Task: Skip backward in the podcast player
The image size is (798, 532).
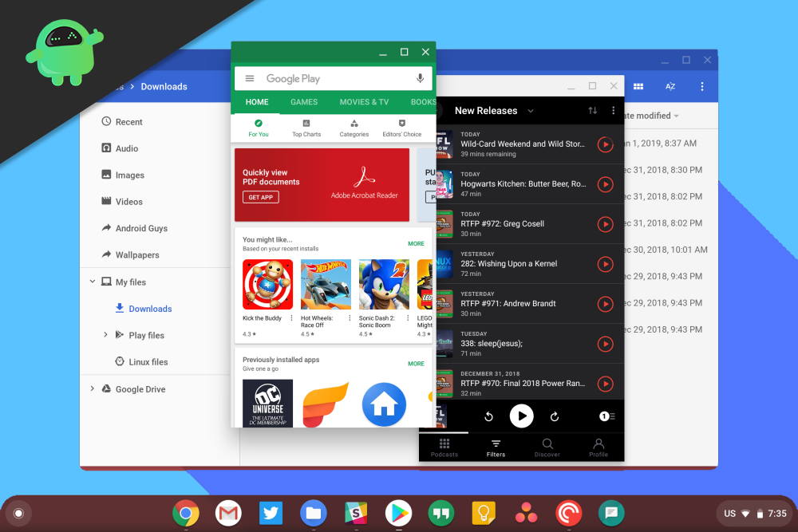Action: [x=488, y=416]
